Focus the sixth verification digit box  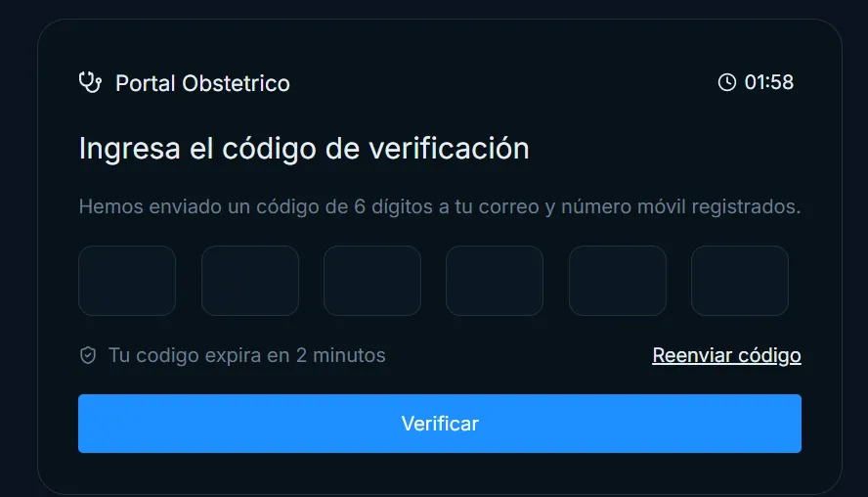(x=740, y=281)
